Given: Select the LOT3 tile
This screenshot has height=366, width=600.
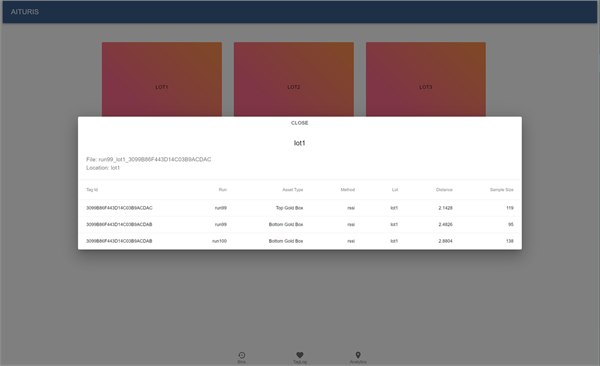Looking at the screenshot, I should (x=426, y=79).
